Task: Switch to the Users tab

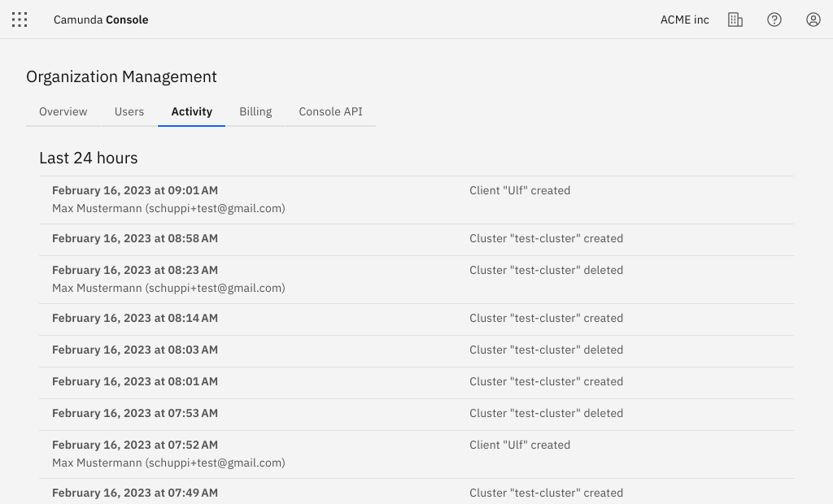Action: coord(129,111)
